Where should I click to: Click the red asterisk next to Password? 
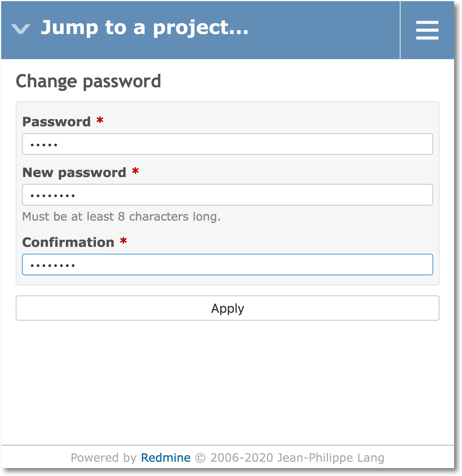(x=100, y=120)
